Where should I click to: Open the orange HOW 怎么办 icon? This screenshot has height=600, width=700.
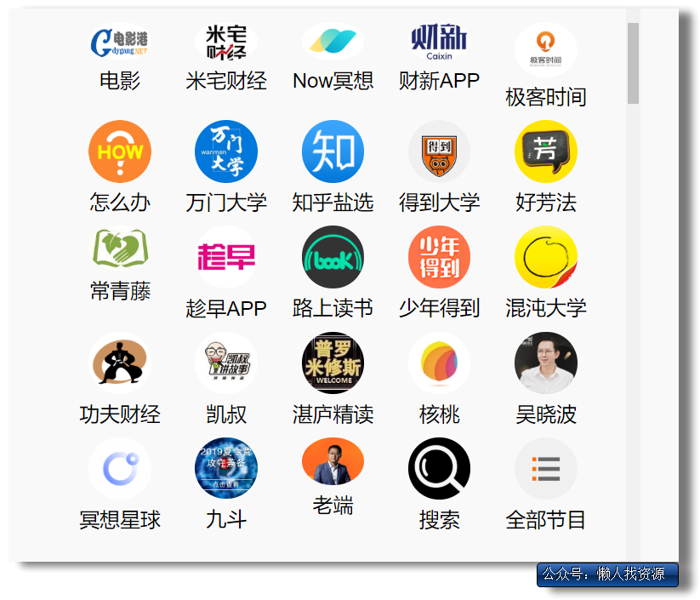pos(120,151)
